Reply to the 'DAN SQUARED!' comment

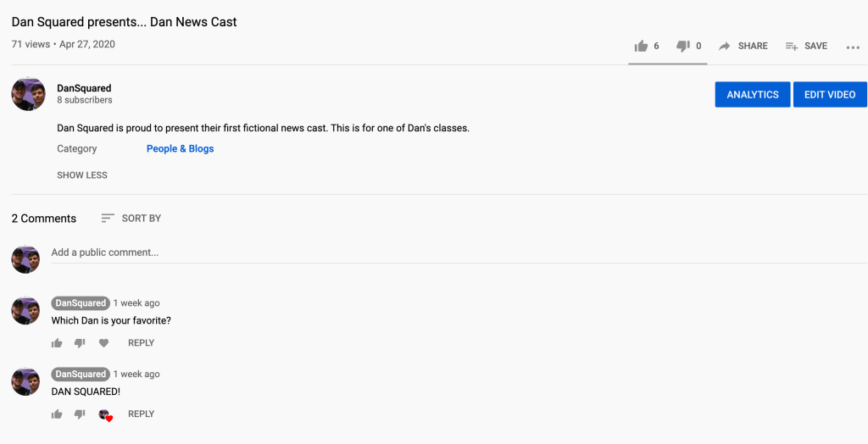click(141, 414)
